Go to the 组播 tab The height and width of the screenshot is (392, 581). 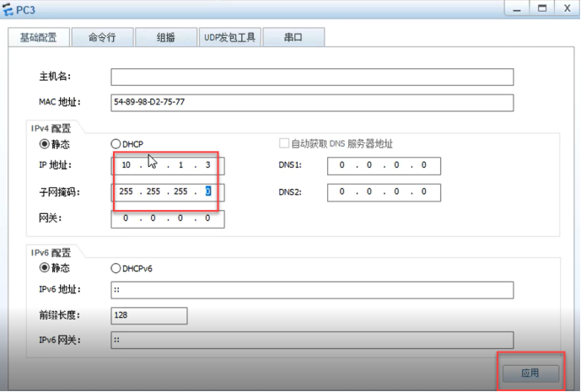[x=166, y=38]
